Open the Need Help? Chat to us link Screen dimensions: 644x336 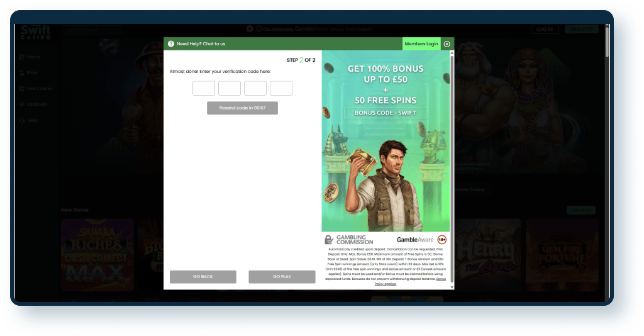(x=201, y=43)
